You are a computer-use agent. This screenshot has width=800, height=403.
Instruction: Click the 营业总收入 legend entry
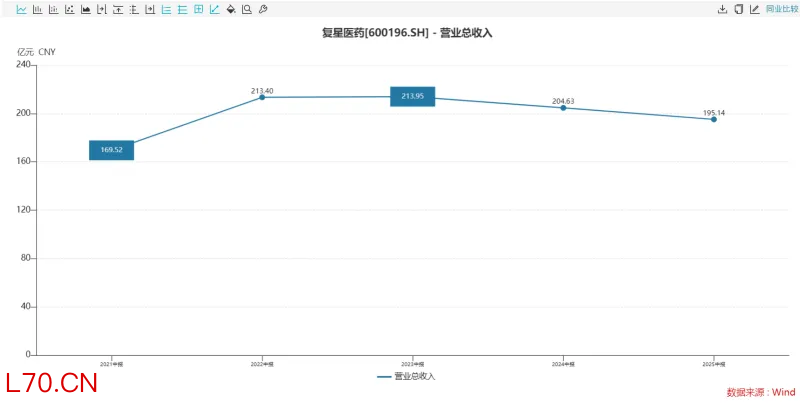coord(407,376)
